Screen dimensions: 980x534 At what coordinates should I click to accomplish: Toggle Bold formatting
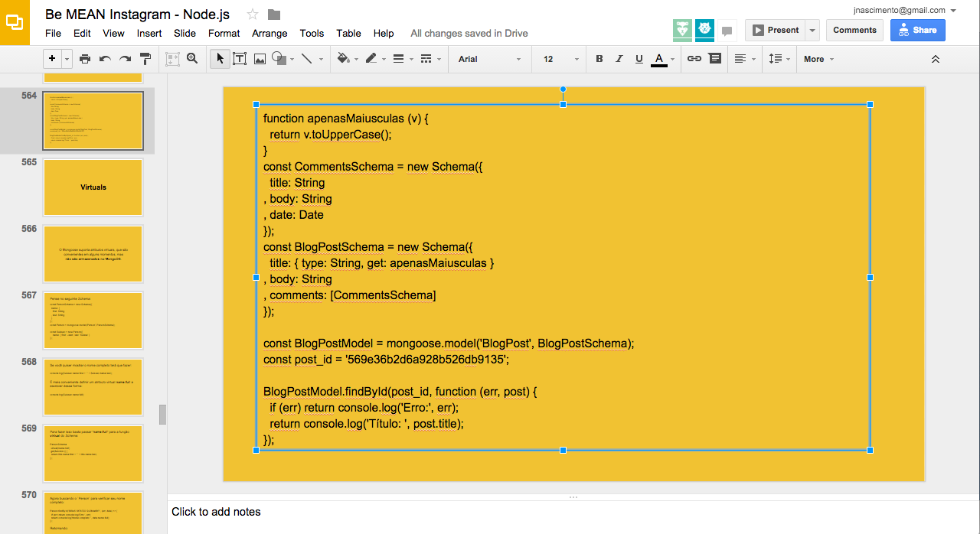[599, 59]
